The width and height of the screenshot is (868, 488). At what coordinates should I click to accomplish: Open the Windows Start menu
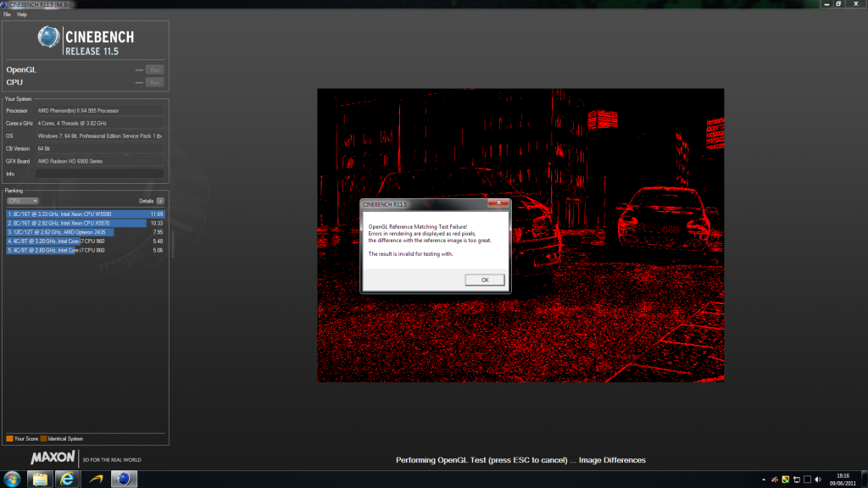[x=12, y=480]
